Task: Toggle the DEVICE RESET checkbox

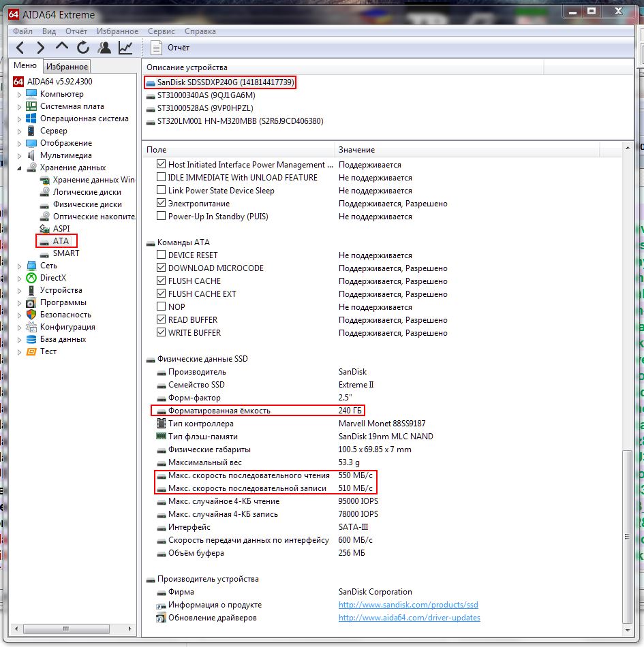Action: 161,255
